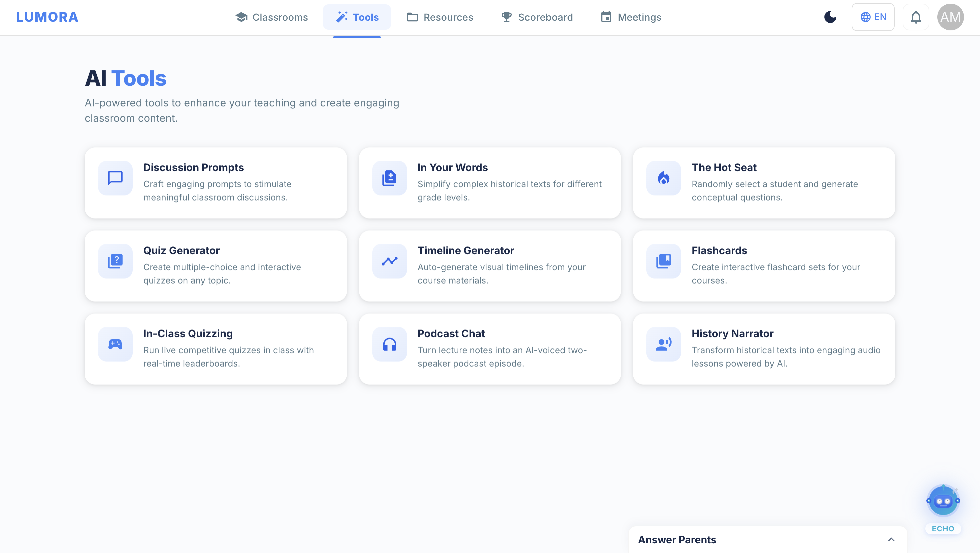
Task: Click the In-Class Quizzing gamepad icon
Action: [115, 344]
